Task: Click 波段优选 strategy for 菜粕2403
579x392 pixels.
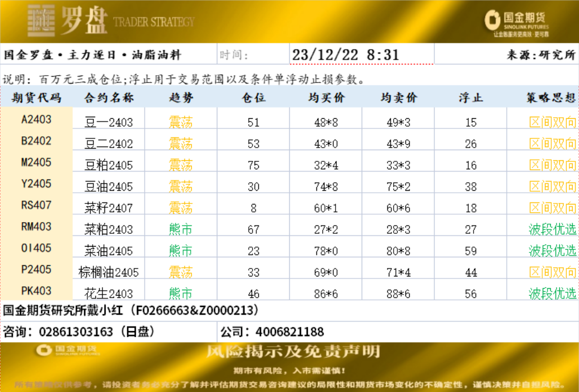Action: click(x=553, y=229)
